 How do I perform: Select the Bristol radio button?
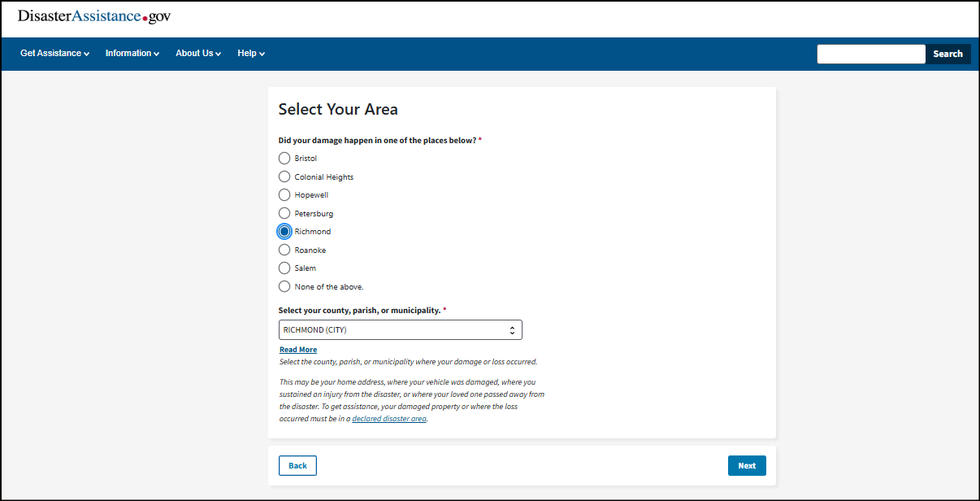(284, 158)
